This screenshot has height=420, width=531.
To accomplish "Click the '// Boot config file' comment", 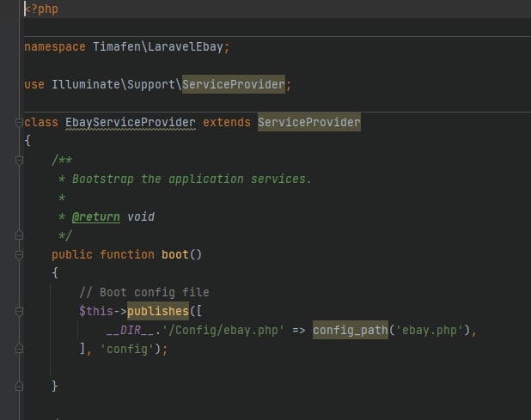I will (x=144, y=292).
